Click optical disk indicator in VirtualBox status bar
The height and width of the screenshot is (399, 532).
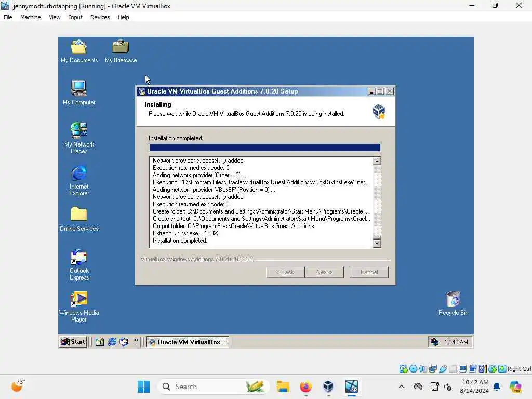pos(413,369)
